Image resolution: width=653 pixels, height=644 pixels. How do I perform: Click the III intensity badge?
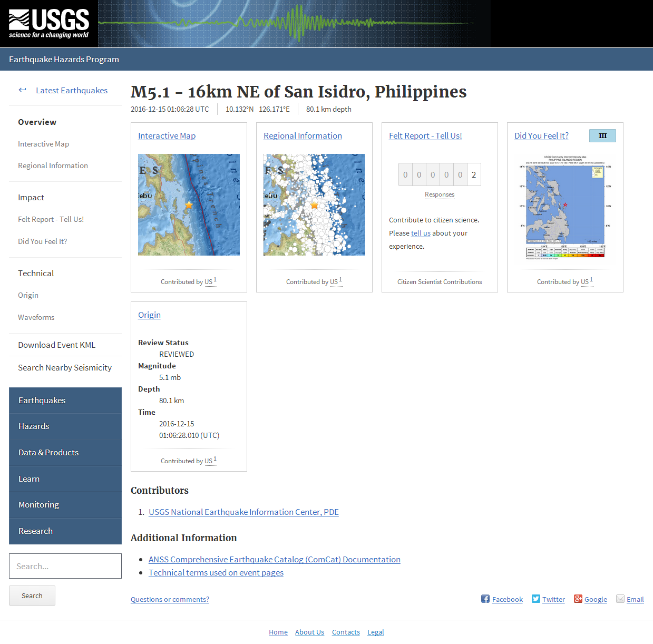[x=602, y=135]
